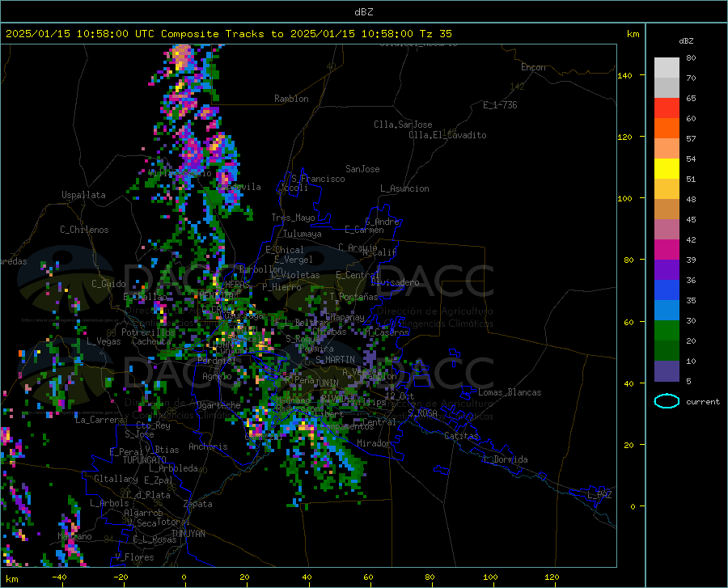Click the Anchoris label
Viewport: 728px width, 588px height.
point(208,446)
